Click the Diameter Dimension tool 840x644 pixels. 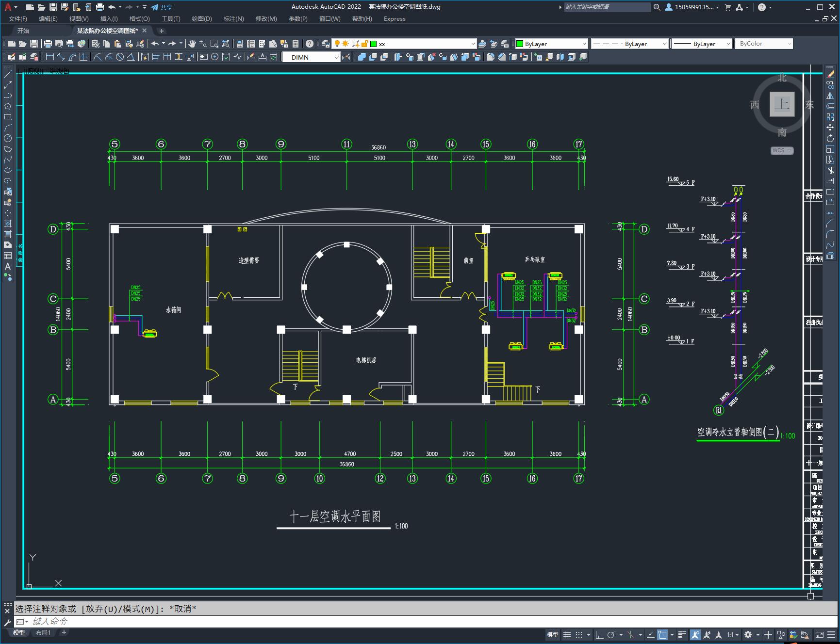click(120, 57)
